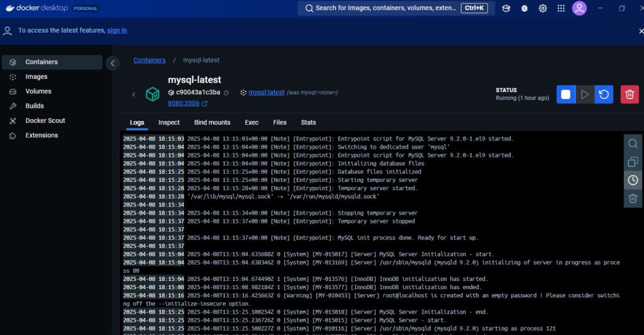
Task: Switch to the Logs tab
Action: point(136,123)
